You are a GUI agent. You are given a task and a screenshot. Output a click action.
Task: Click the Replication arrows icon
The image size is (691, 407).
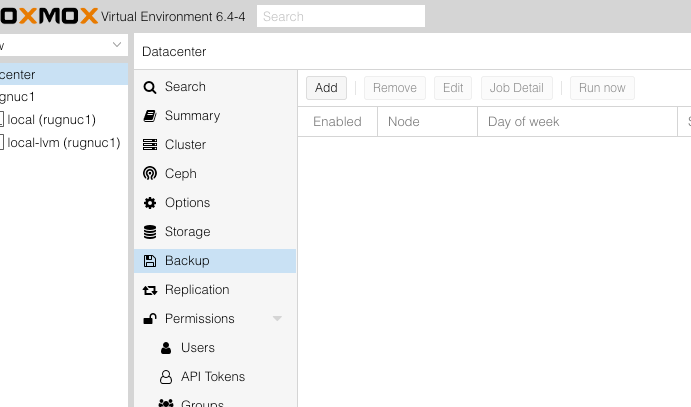point(150,290)
